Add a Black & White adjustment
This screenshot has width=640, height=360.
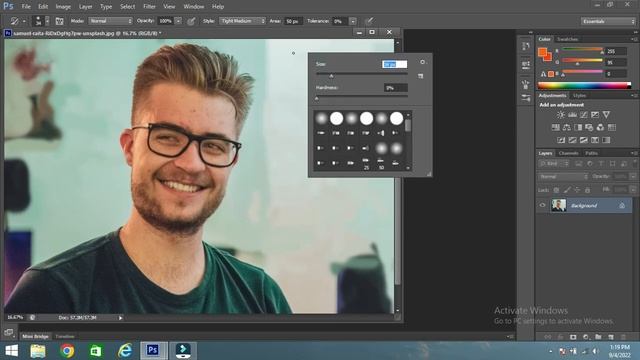point(578,127)
